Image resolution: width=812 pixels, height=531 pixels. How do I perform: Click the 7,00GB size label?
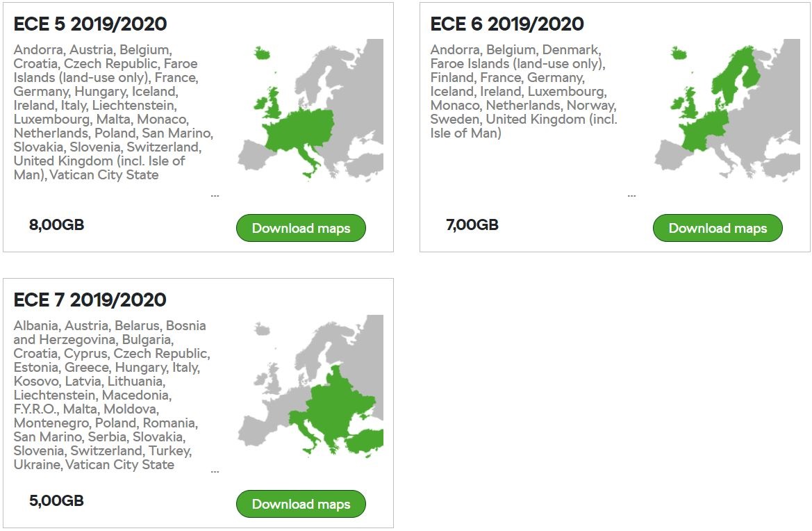[472, 225]
